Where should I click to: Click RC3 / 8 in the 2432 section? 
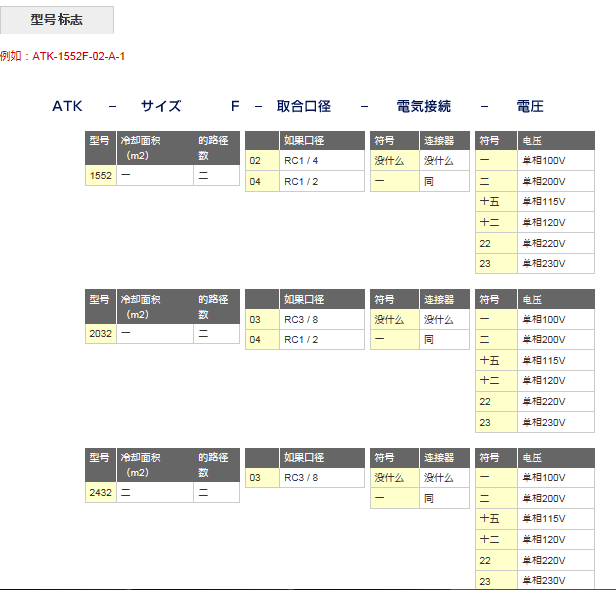click(x=322, y=477)
